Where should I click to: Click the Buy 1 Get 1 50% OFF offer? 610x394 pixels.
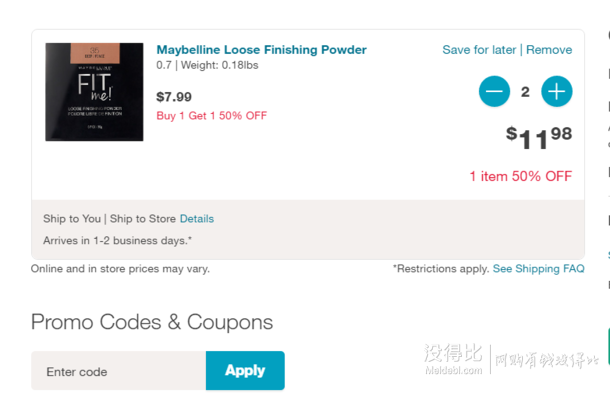(x=212, y=116)
